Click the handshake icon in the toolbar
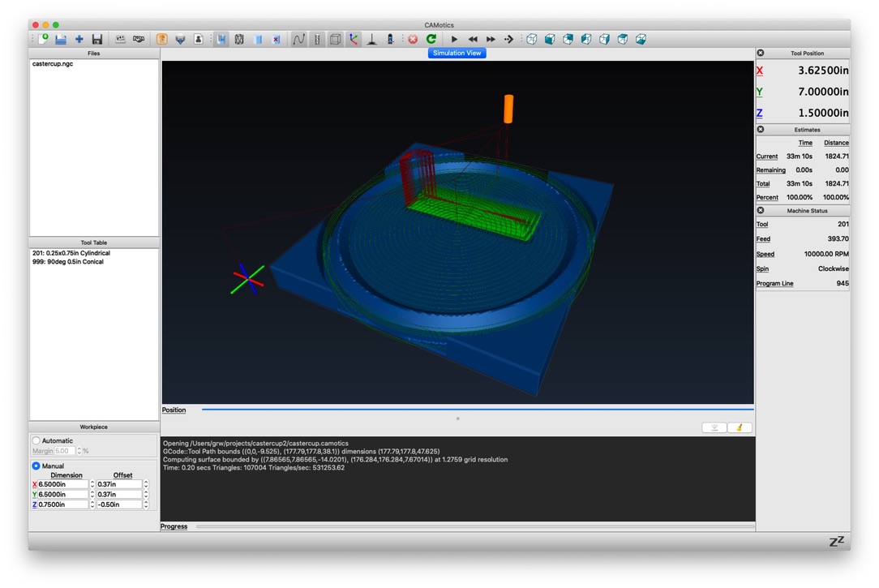Image resolution: width=879 pixels, height=588 pixels. [139, 39]
